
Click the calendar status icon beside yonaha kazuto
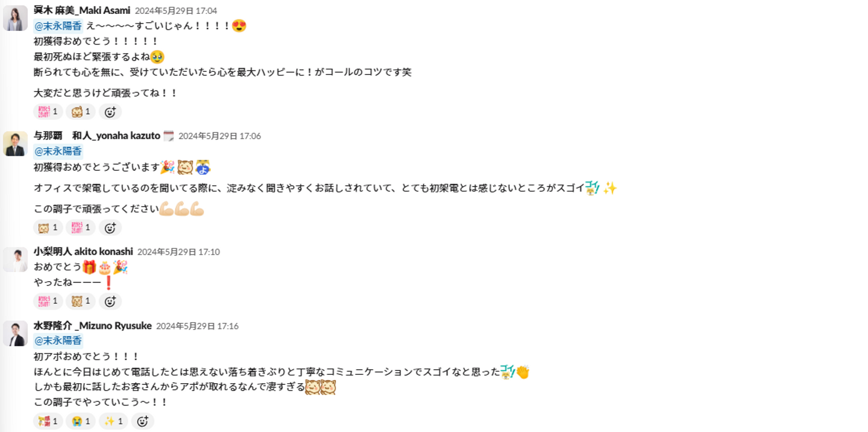pos(169,136)
